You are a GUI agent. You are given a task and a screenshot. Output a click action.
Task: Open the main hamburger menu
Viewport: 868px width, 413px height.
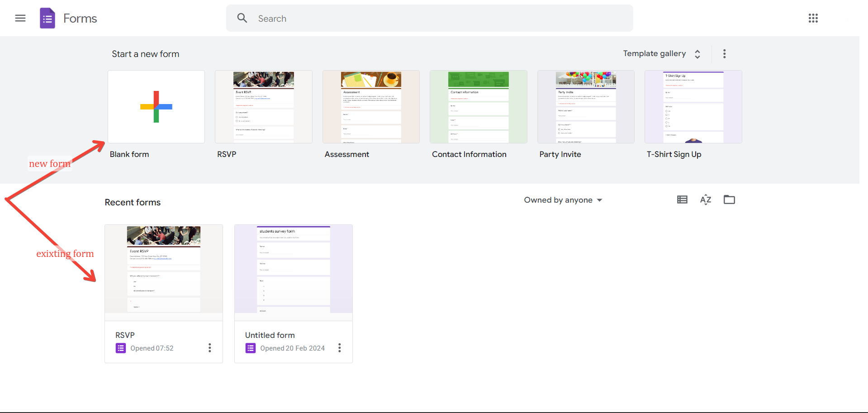tap(20, 18)
